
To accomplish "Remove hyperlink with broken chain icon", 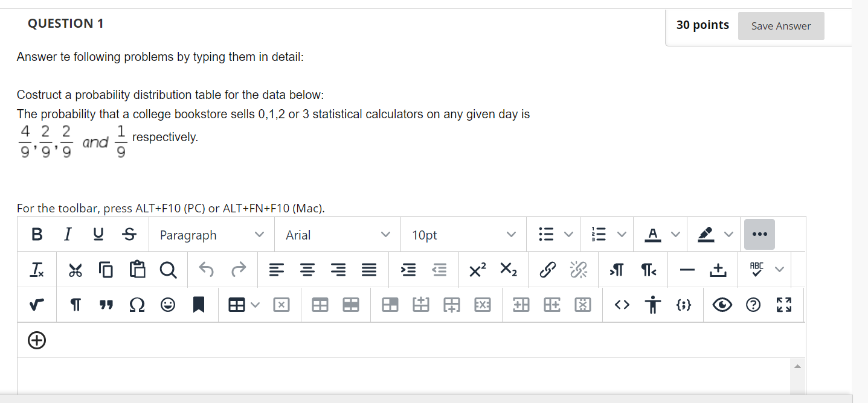I will 578,271.
